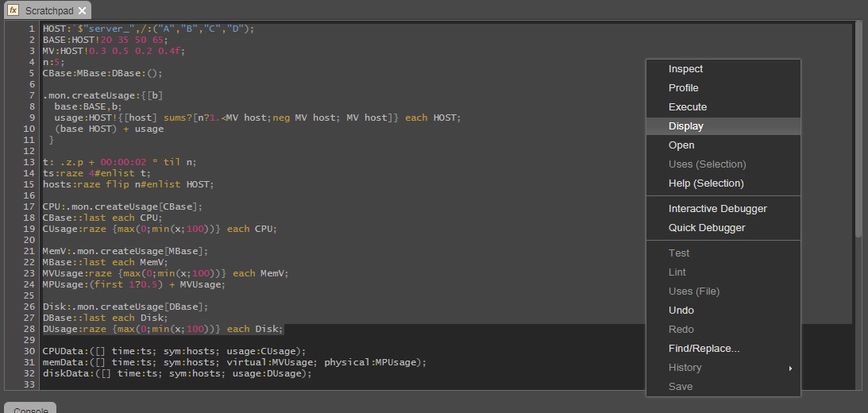Open the Console tab

[30, 408]
